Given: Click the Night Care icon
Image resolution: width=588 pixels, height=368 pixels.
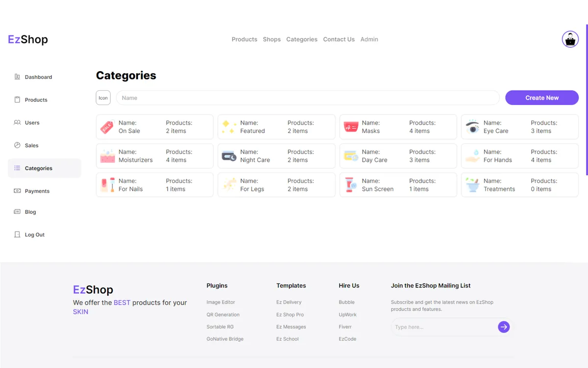Looking at the screenshot, I should pos(228,156).
